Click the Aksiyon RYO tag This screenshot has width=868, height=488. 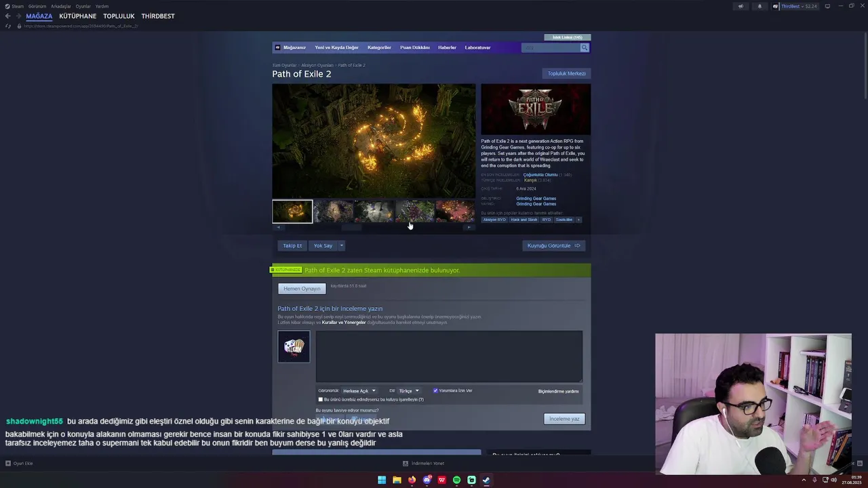pos(494,220)
